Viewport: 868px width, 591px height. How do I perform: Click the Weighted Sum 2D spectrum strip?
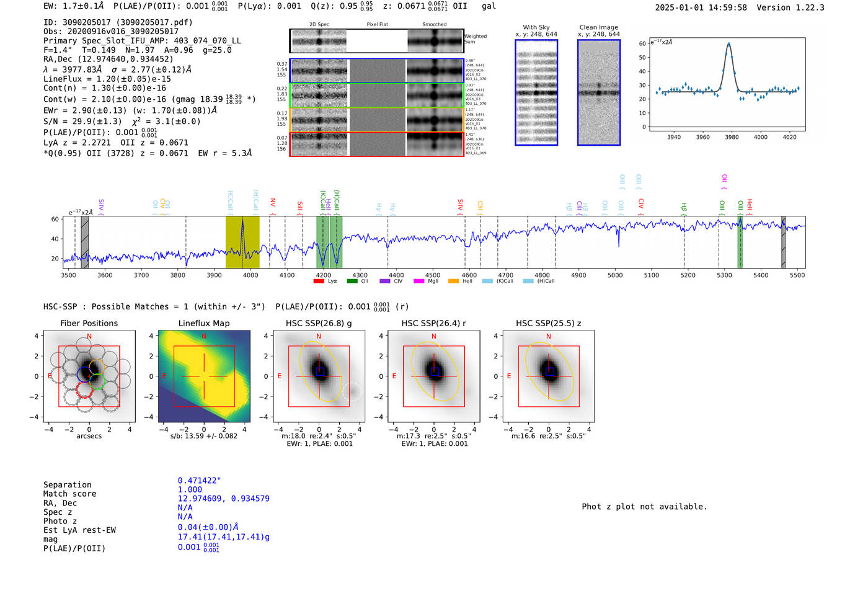point(376,41)
